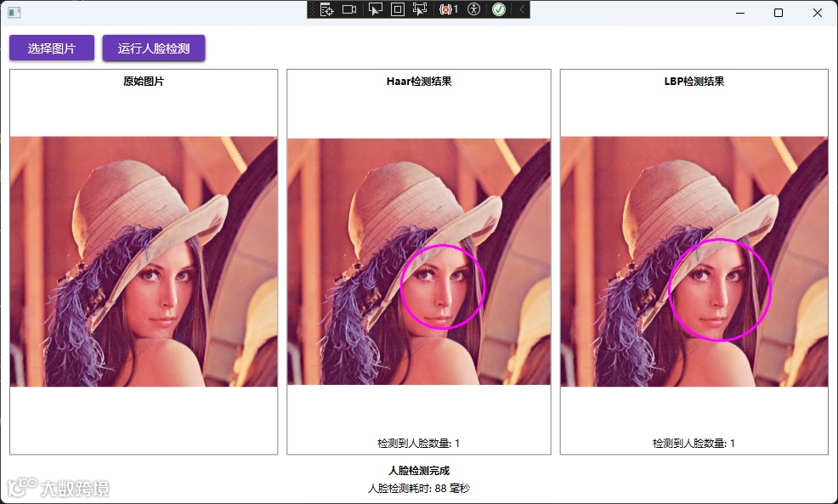Viewport: 838px width, 504px height.
Task: Click the LBP检测结果 heading
Action: click(694, 82)
